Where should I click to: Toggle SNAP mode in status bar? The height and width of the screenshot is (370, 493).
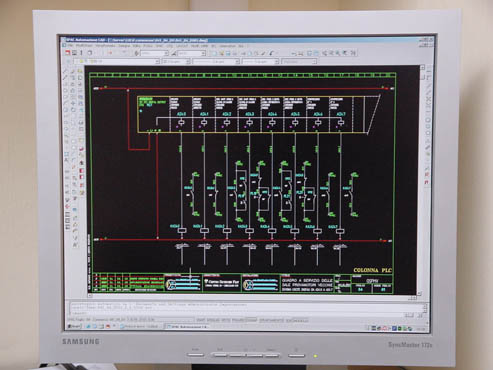click(x=201, y=320)
